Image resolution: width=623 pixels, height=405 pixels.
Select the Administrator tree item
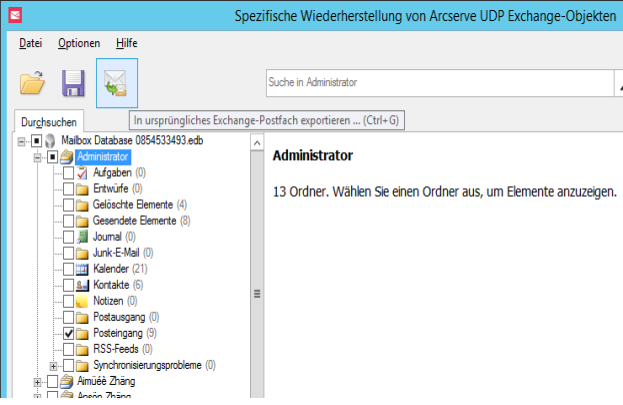(103, 157)
